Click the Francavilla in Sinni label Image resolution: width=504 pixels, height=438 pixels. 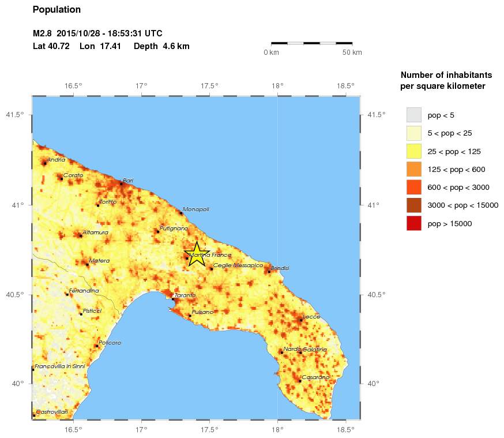pyautogui.click(x=60, y=366)
